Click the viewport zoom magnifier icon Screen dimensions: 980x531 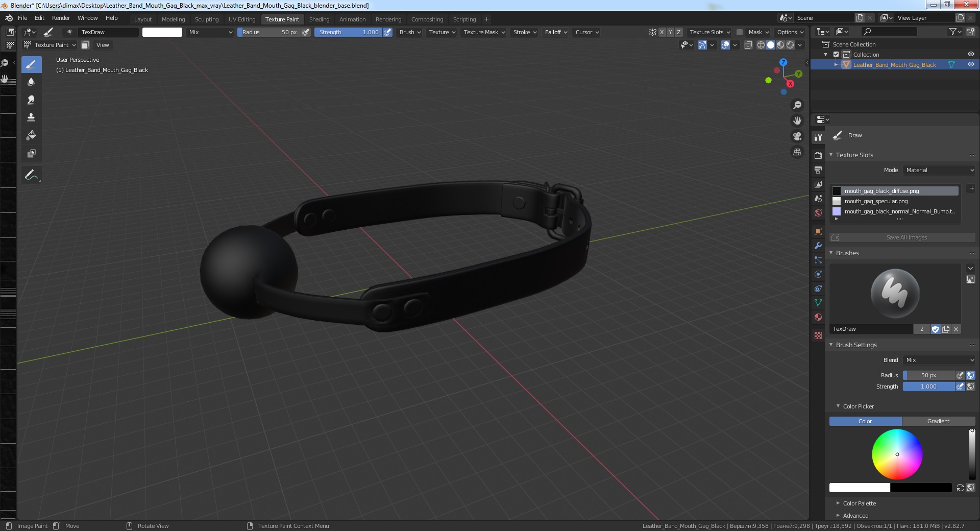pos(797,105)
